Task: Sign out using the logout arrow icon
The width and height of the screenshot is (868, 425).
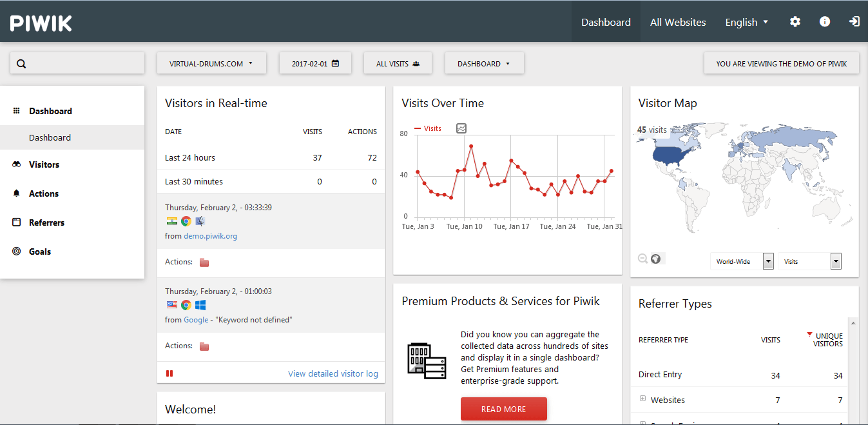Action: (x=854, y=21)
